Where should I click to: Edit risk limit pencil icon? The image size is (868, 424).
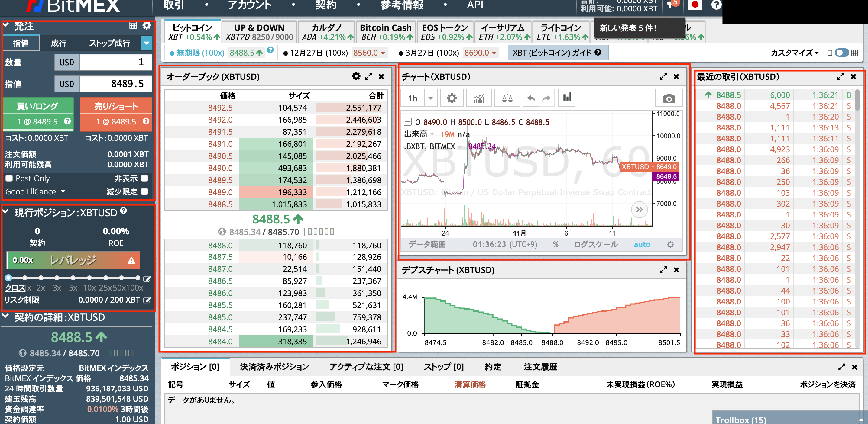(147, 300)
